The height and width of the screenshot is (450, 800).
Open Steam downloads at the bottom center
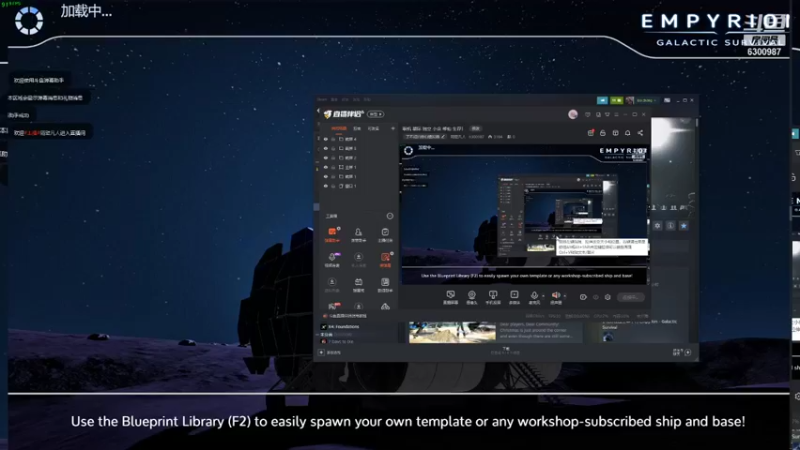click(506, 351)
